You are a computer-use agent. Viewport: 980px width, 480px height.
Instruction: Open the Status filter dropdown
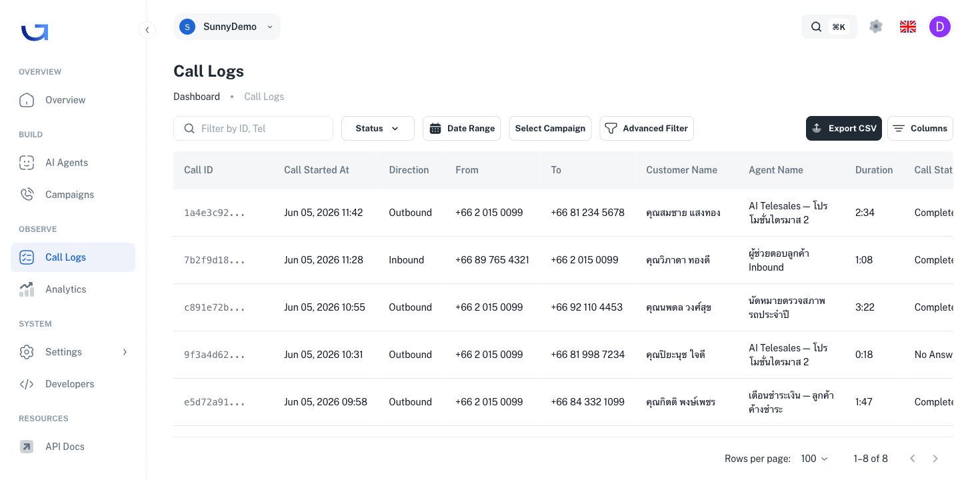point(378,129)
